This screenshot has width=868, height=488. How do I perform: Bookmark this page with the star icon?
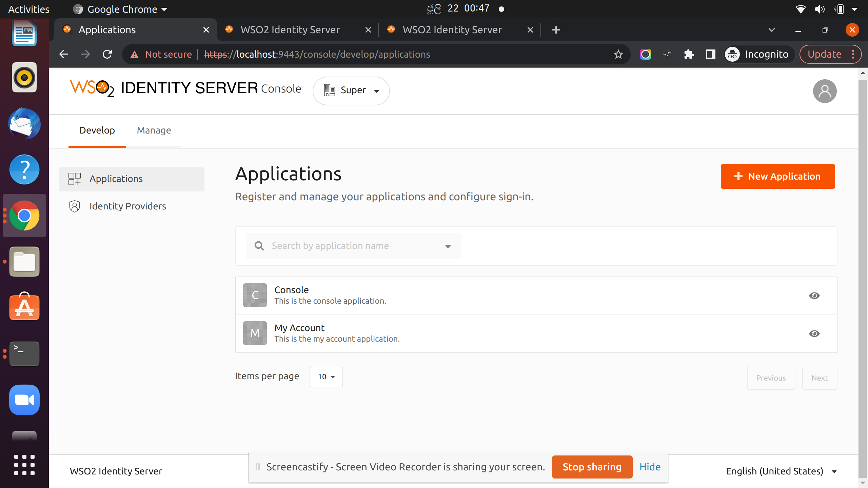point(618,54)
